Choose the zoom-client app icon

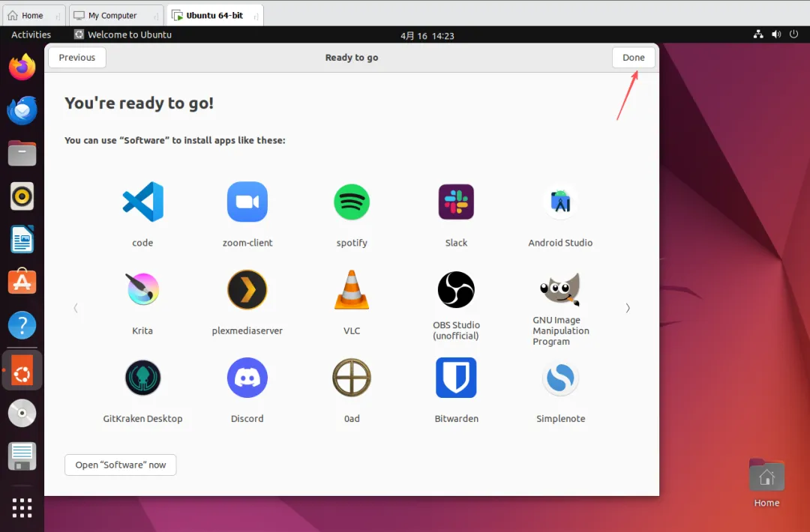(247, 202)
